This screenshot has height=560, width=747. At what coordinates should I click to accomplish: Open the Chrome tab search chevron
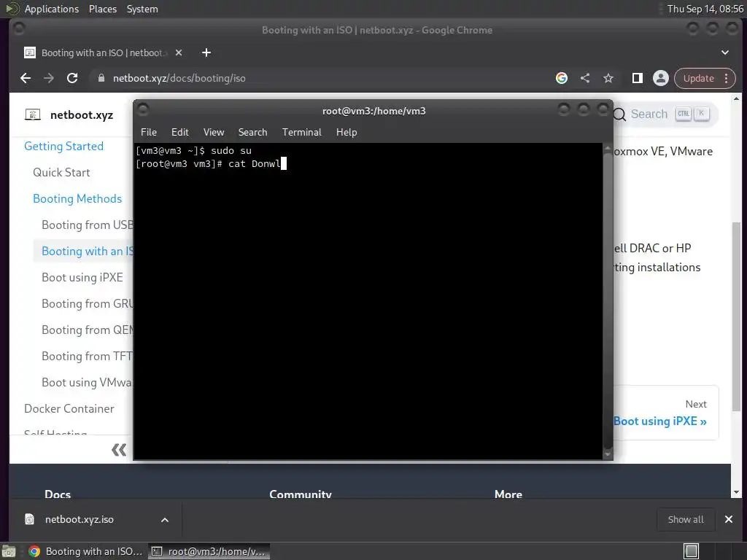coord(725,52)
